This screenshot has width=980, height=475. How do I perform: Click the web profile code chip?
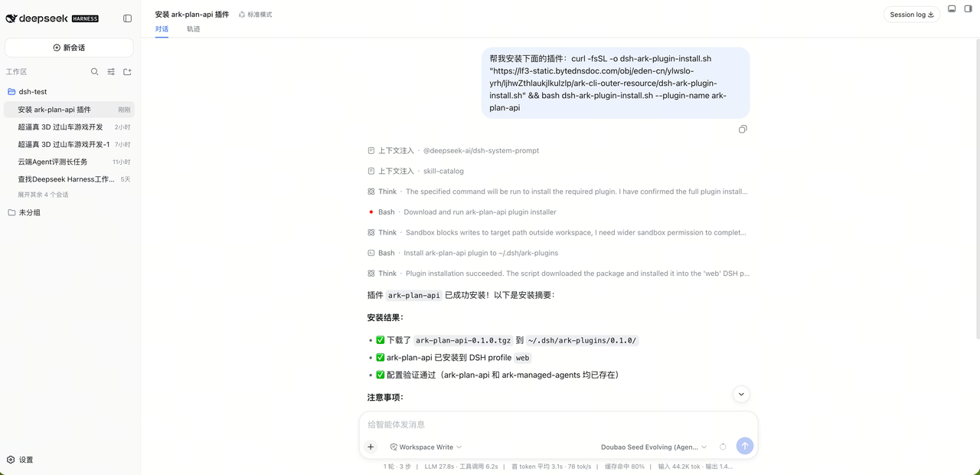pyautogui.click(x=522, y=358)
